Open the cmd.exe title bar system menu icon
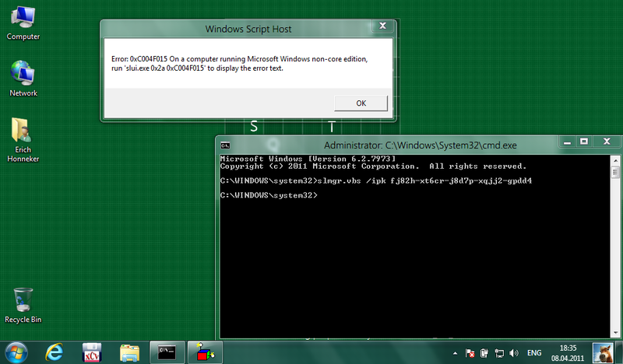 (x=224, y=145)
